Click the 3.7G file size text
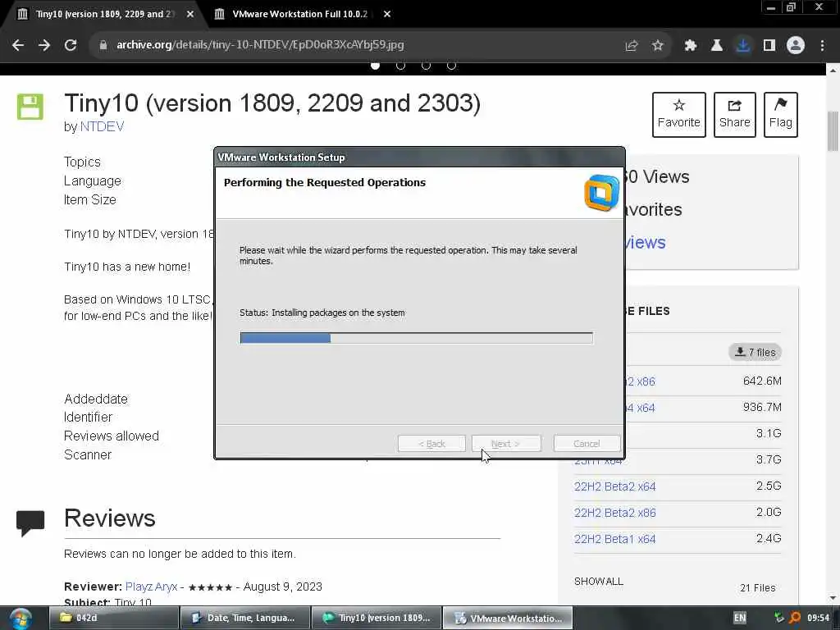 (768, 459)
